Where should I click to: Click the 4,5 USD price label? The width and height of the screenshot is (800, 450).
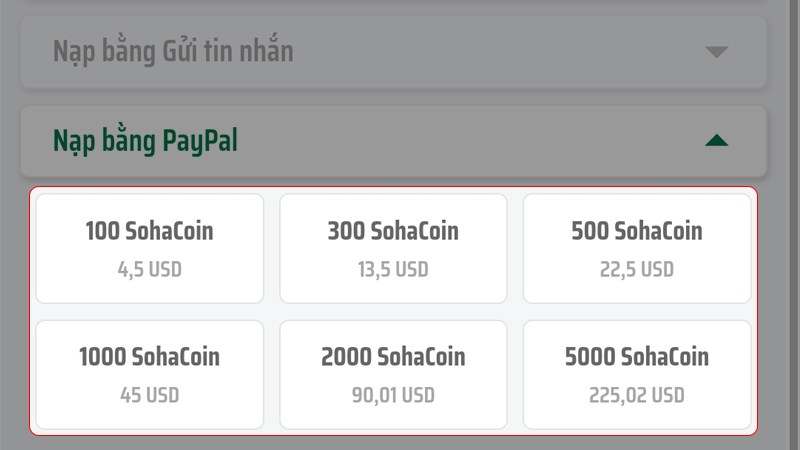(x=149, y=269)
